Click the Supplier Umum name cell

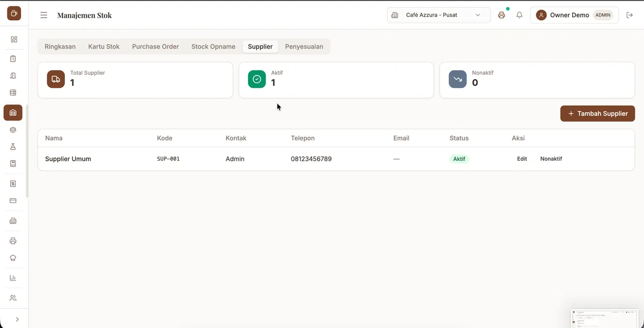pos(68,159)
